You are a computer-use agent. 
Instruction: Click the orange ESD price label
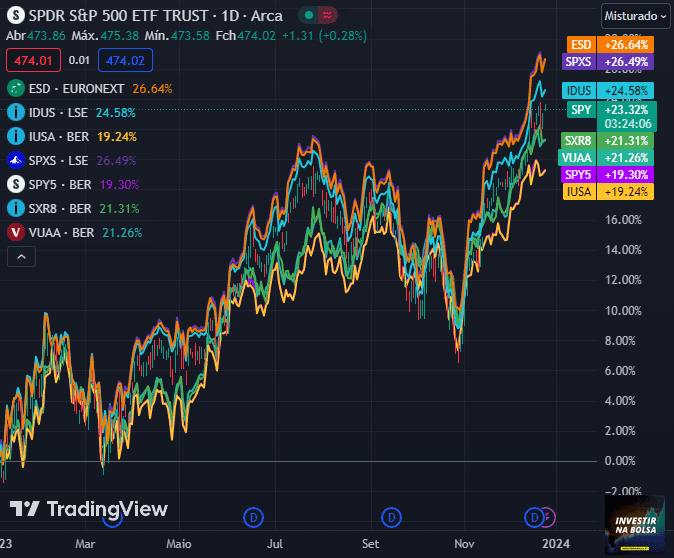point(610,45)
